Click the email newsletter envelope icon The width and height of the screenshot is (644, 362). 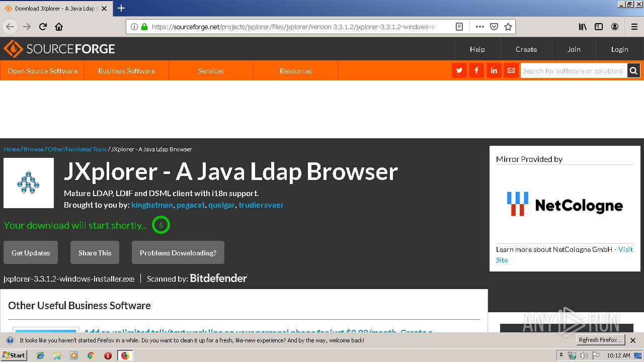tap(511, 71)
